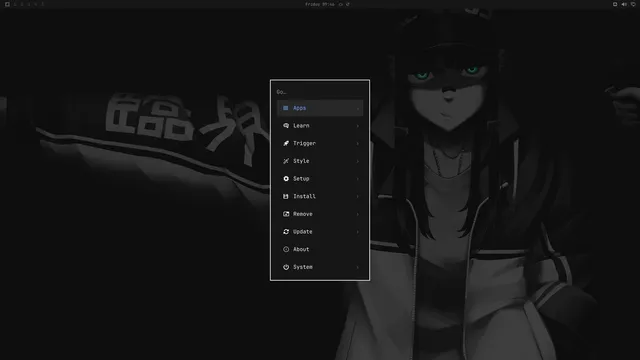The image size is (640, 360).
Task: Open the Learn menu entry label
Action: tap(301, 126)
